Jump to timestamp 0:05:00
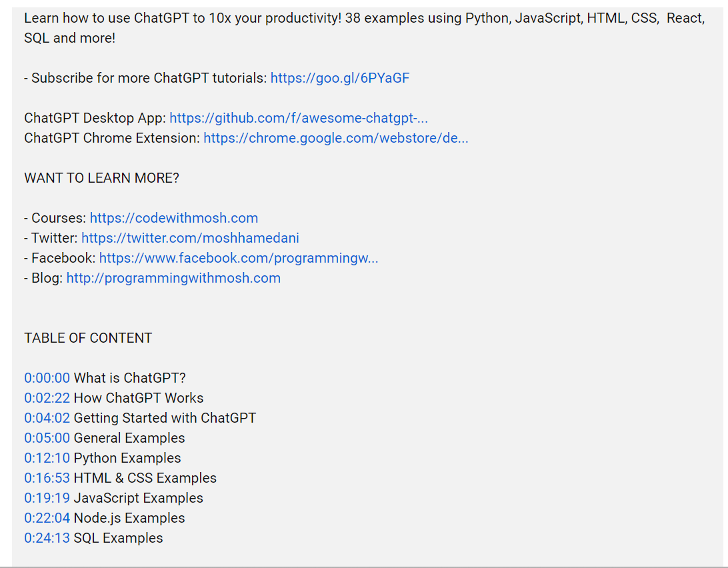The height and width of the screenshot is (568, 728). pyautogui.click(x=47, y=438)
